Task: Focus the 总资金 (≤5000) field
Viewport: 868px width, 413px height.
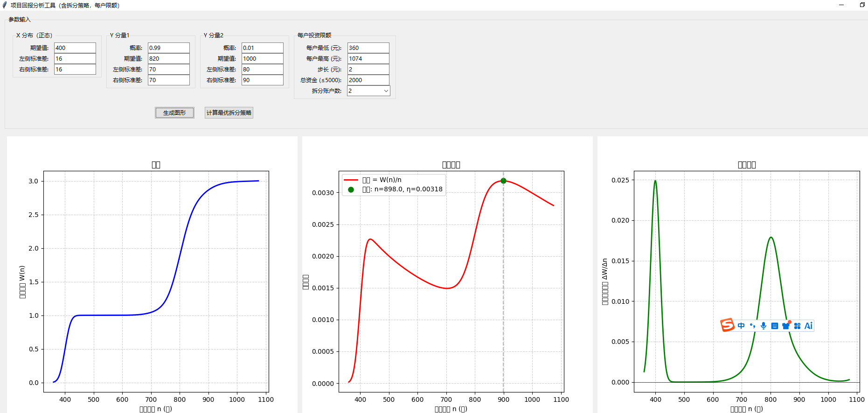Action: pos(368,80)
